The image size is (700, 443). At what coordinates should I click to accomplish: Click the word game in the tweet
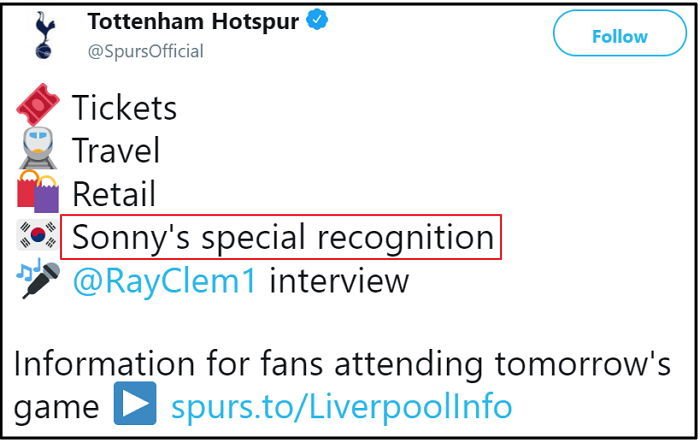pos(56,408)
